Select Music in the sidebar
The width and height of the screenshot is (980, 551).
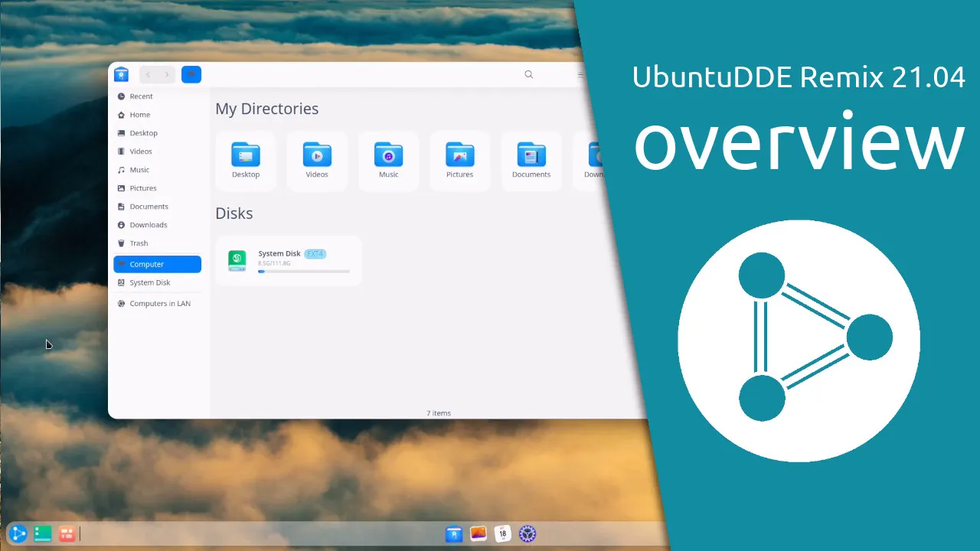[158, 170]
